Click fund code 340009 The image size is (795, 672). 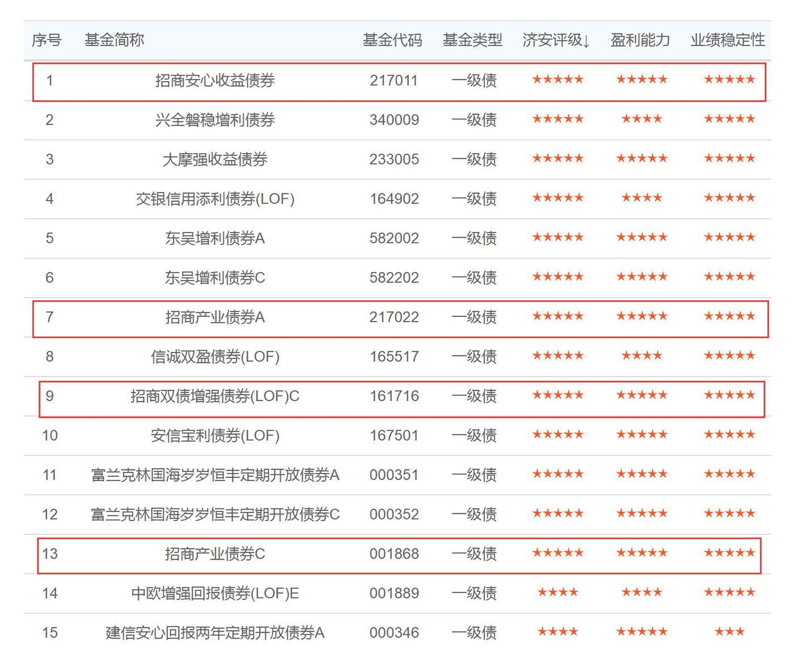pos(394,120)
